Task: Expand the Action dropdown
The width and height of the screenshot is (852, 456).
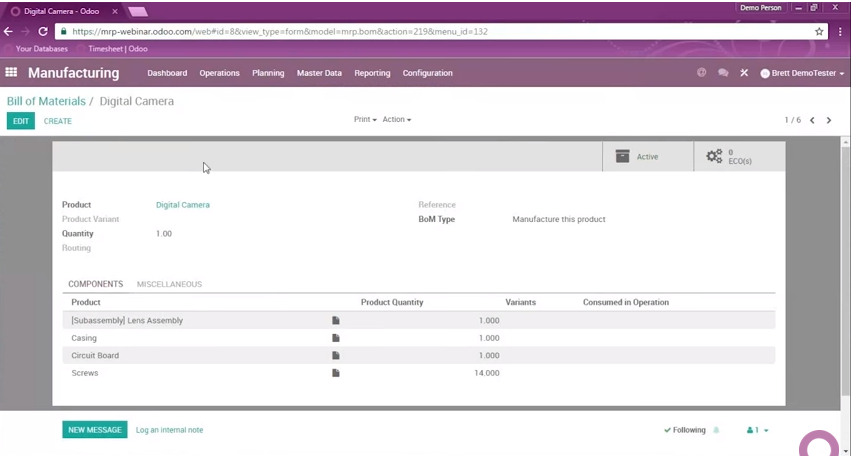Action: (396, 120)
